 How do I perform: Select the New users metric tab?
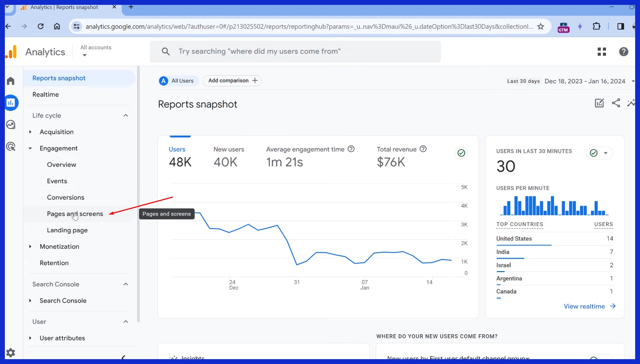point(229,157)
